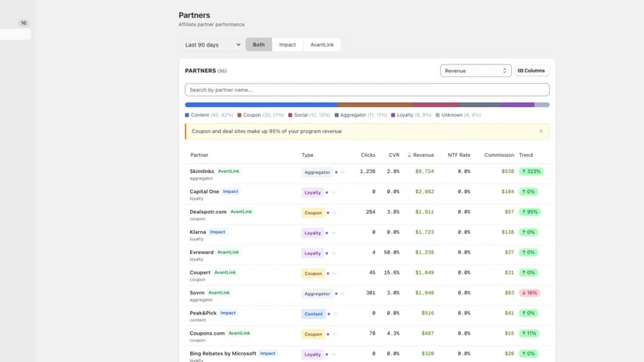Open the Coupert partner row
The height and width of the screenshot is (362, 644).
point(367,275)
